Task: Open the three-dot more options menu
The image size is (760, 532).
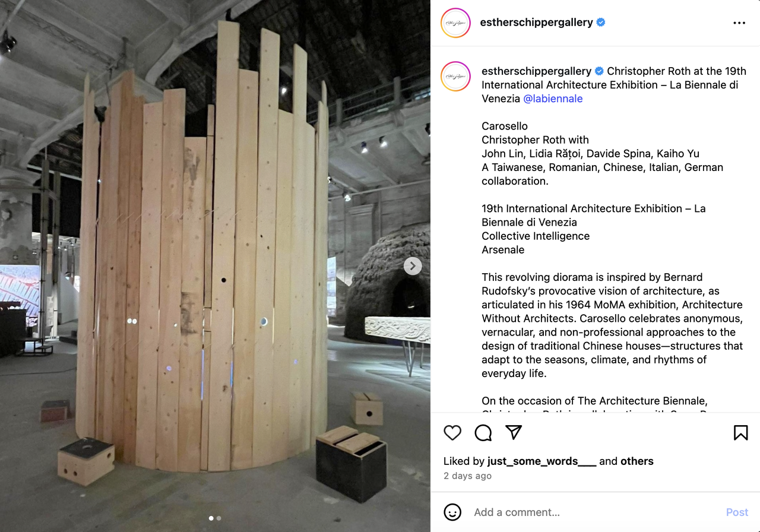Action: 739,23
